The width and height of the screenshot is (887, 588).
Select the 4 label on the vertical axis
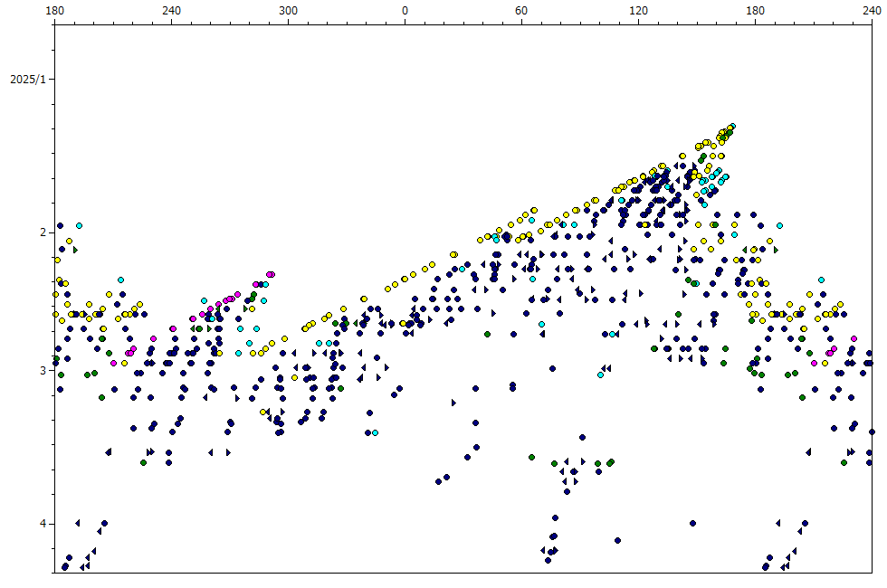[41, 523]
